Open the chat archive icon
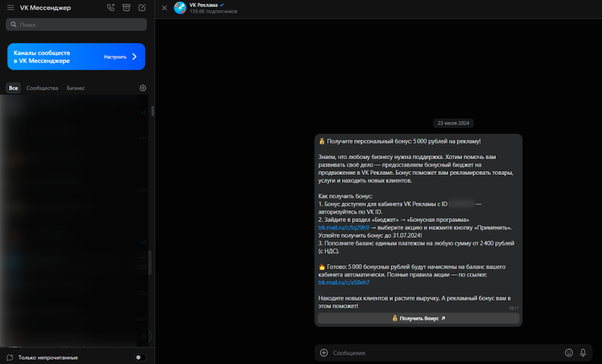Viewport: 602px width, 364px height. (x=126, y=8)
